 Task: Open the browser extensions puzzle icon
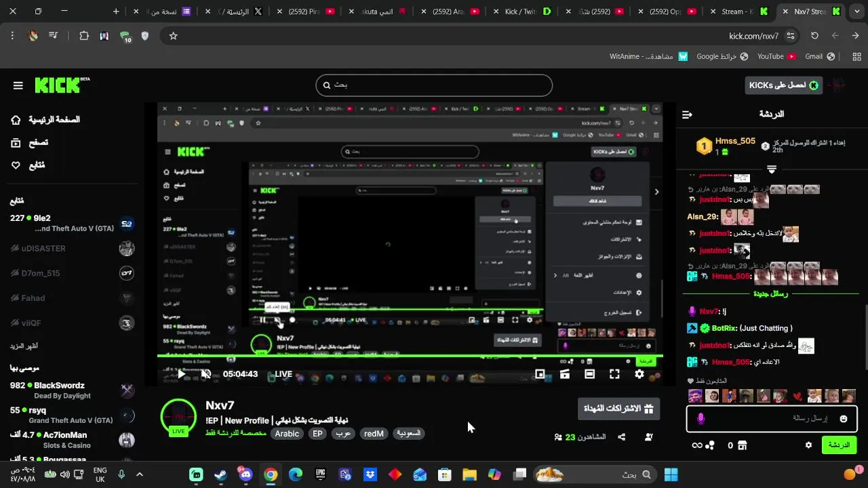84,36
